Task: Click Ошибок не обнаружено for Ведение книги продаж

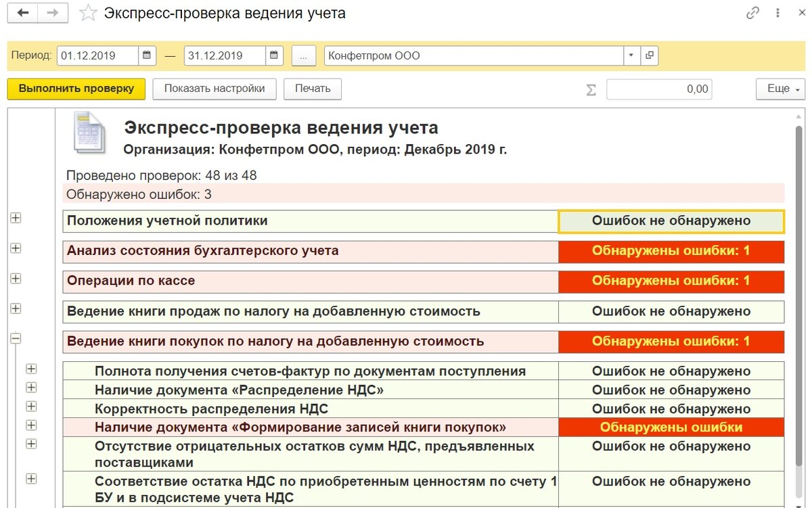Action: (x=671, y=312)
